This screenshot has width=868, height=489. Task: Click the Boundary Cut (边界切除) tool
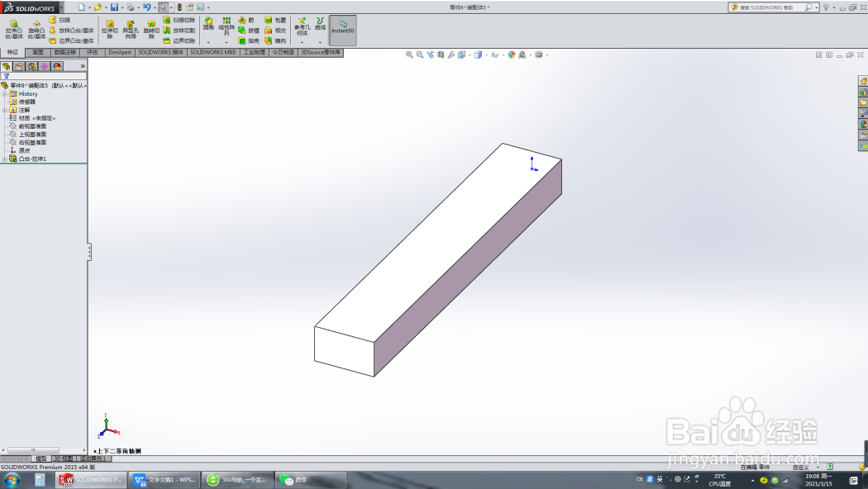click(x=179, y=41)
